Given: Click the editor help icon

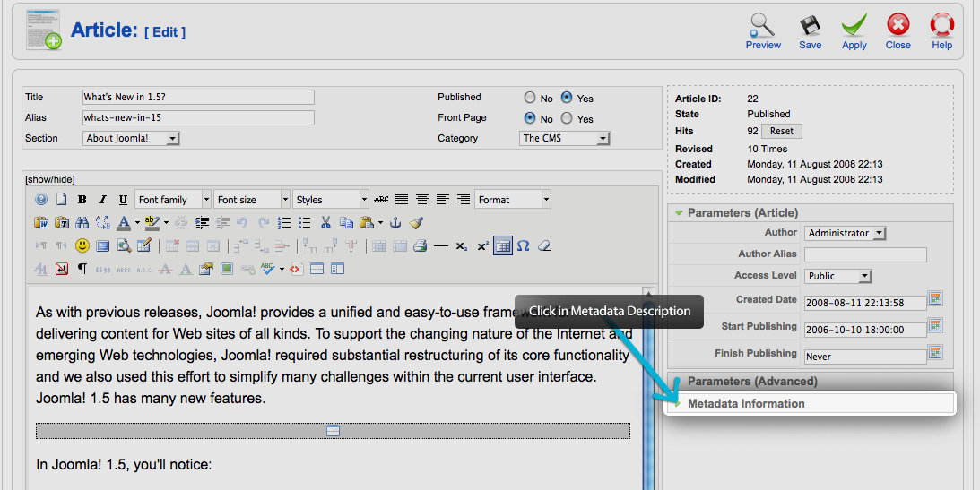Looking at the screenshot, I should click(x=41, y=200).
